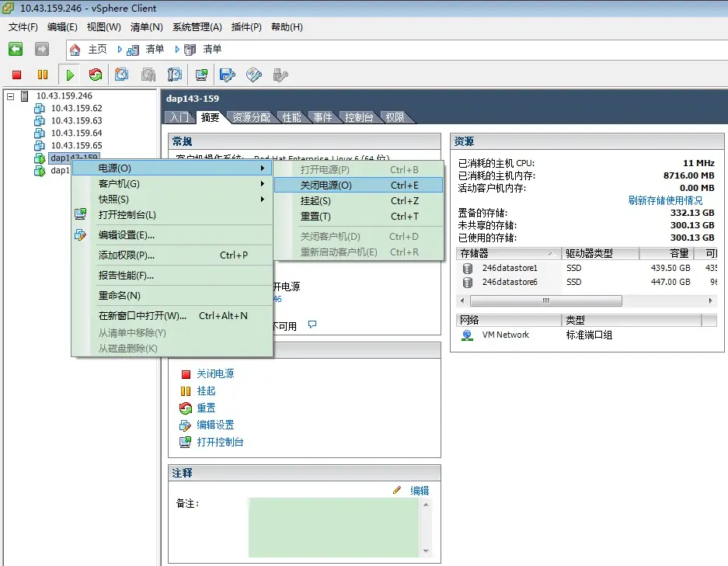
Task: Expand the 客户机(G) submenu arrow
Action: pos(263,184)
